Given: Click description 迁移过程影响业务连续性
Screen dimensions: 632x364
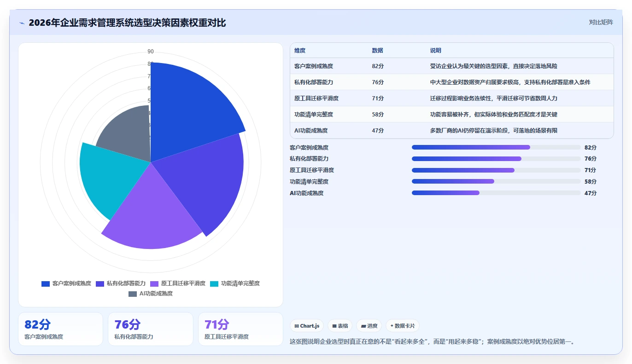Looking at the screenshot, I should point(494,98).
